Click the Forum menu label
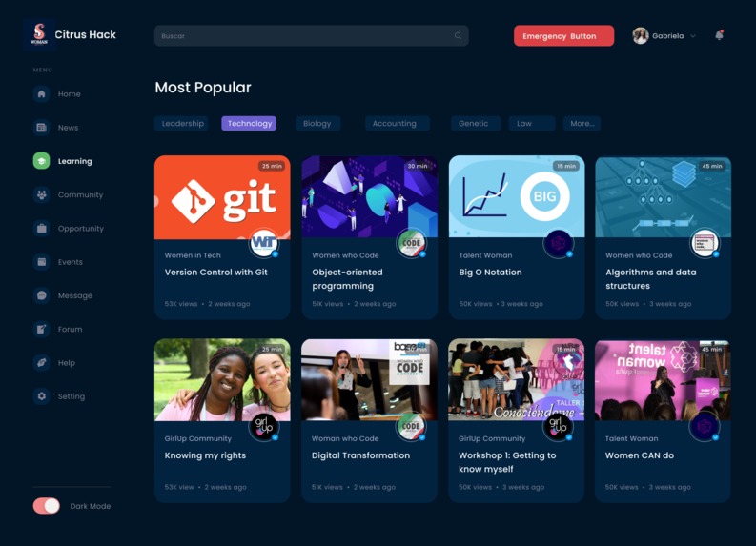 70,329
